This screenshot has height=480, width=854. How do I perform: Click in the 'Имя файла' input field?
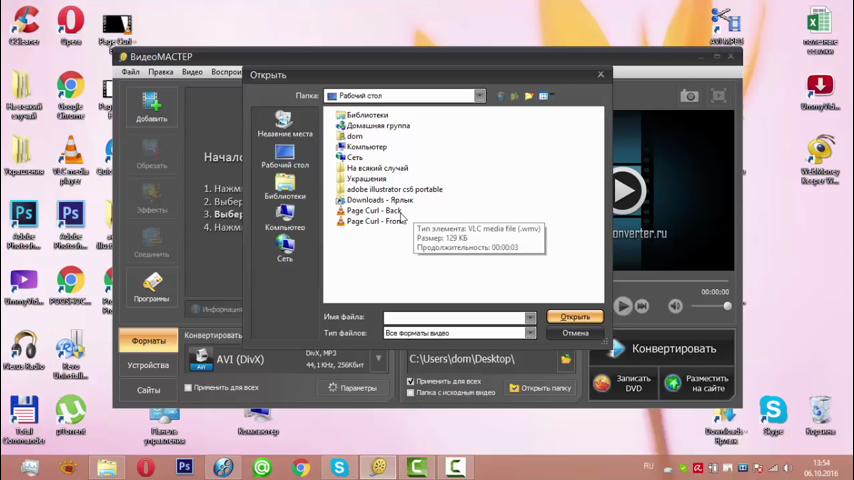(x=454, y=317)
